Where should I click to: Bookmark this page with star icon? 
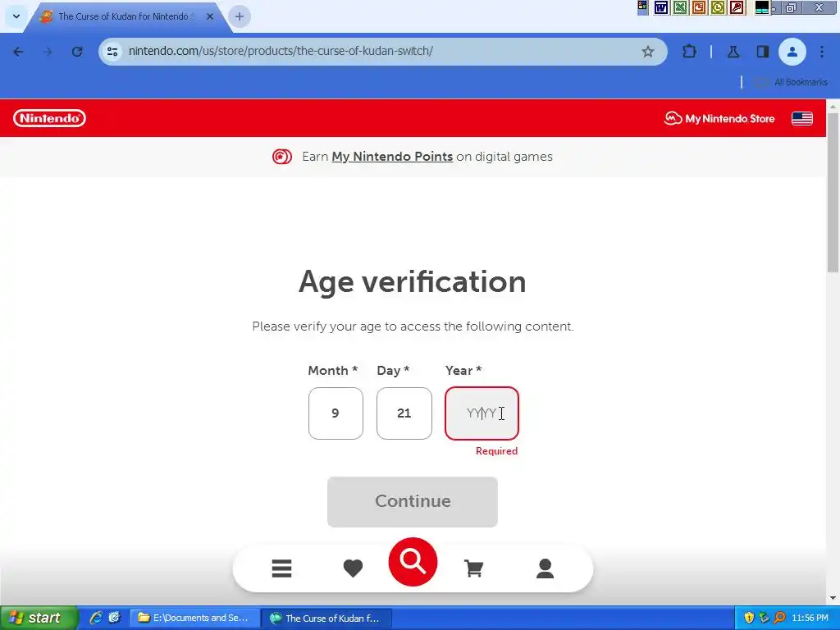pyautogui.click(x=648, y=52)
